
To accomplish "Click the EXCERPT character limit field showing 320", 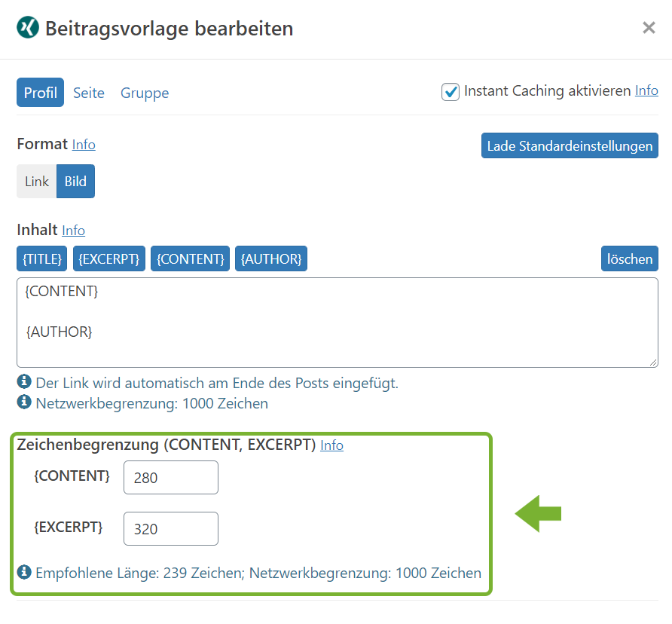I will pyautogui.click(x=170, y=528).
